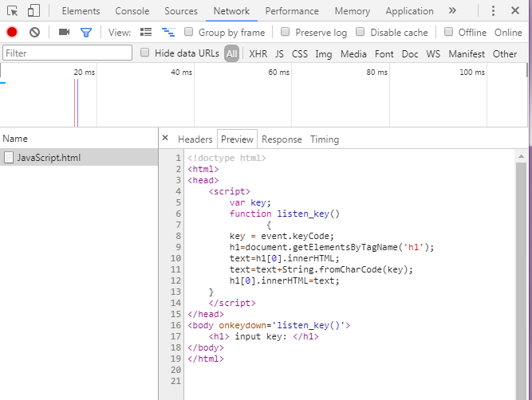Show overview waterfall view icon

click(x=168, y=32)
